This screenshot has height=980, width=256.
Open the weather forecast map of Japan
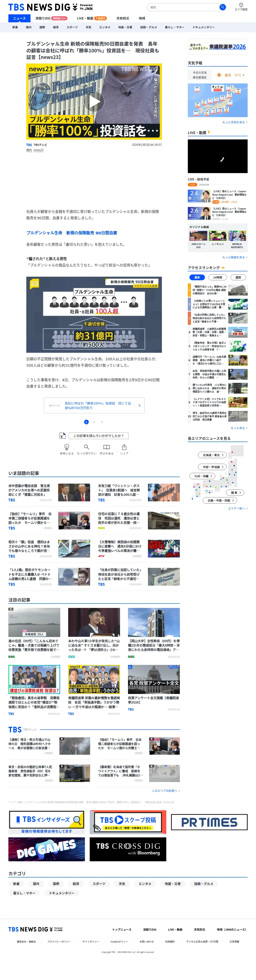[218, 100]
